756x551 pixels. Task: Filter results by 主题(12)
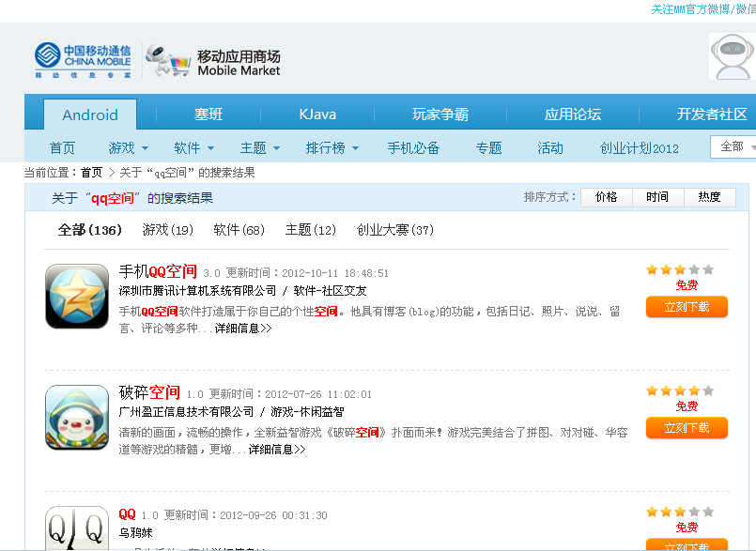(311, 230)
